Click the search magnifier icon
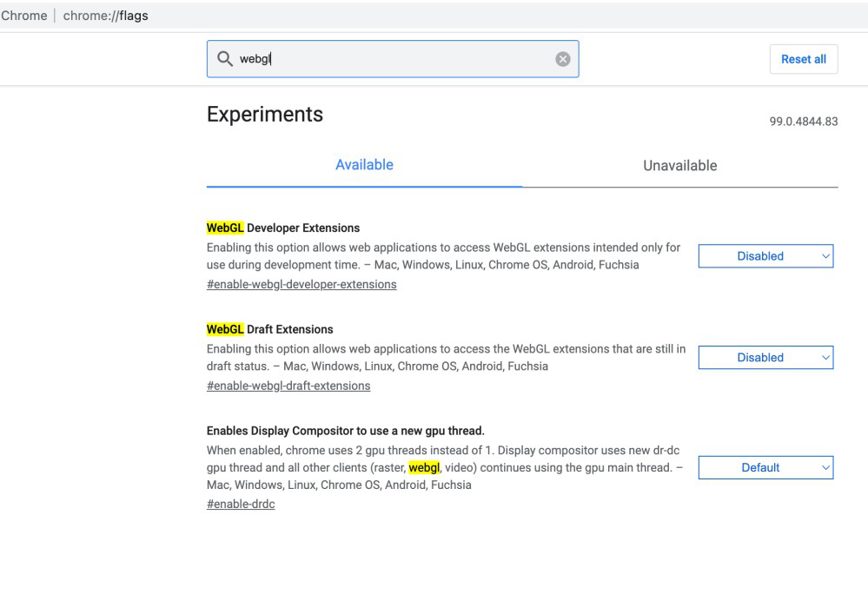 click(x=224, y=59)
